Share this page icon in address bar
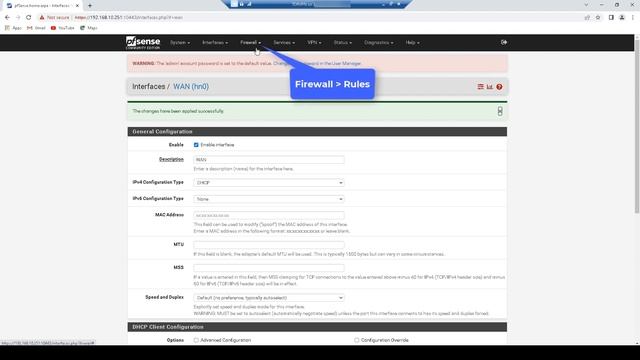Image resolution: width=640 pixels, height=360 pixels. pos(587,18)
